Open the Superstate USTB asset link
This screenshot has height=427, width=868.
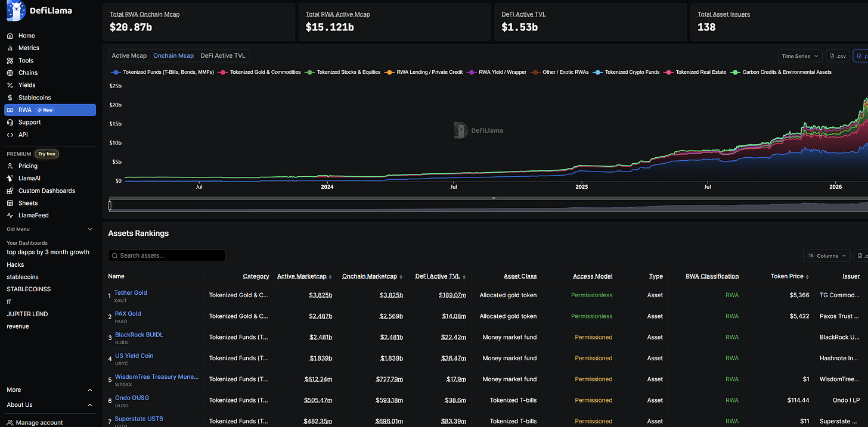click(139, 419)
